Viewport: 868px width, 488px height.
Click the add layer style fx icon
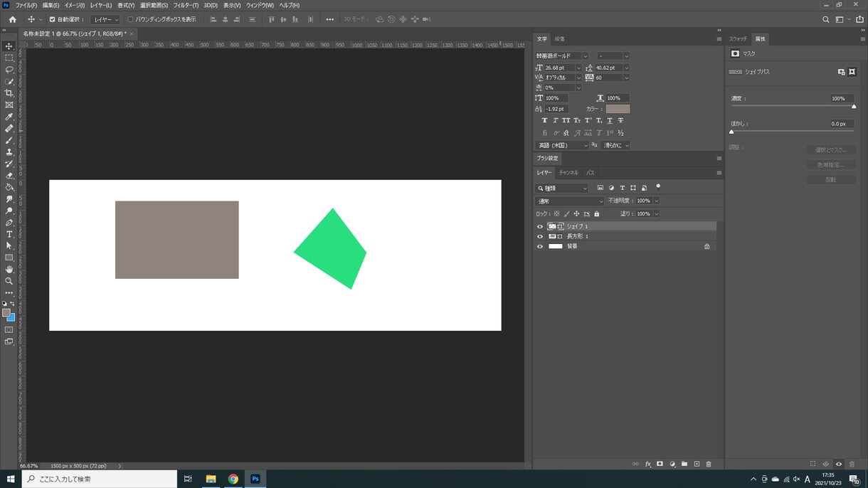coord(648,464)
